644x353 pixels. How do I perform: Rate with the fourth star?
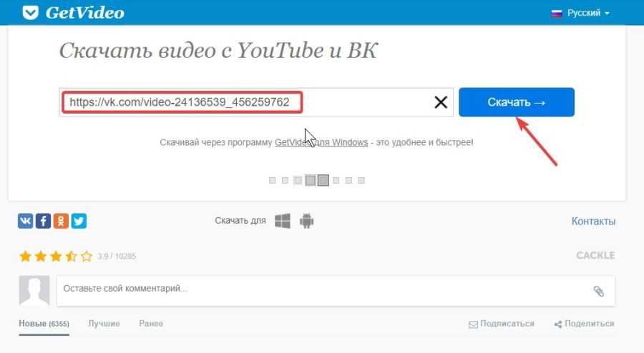click(x=71, y=257)
